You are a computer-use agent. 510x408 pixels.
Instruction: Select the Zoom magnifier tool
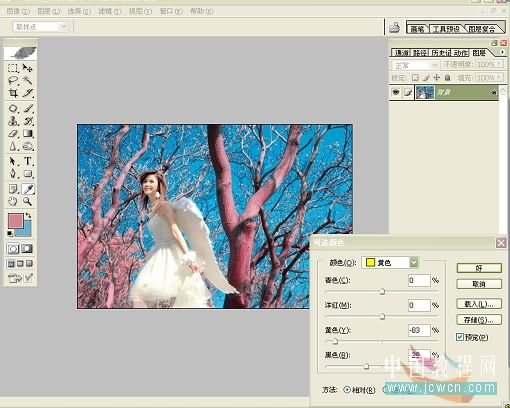coord(28,201)
